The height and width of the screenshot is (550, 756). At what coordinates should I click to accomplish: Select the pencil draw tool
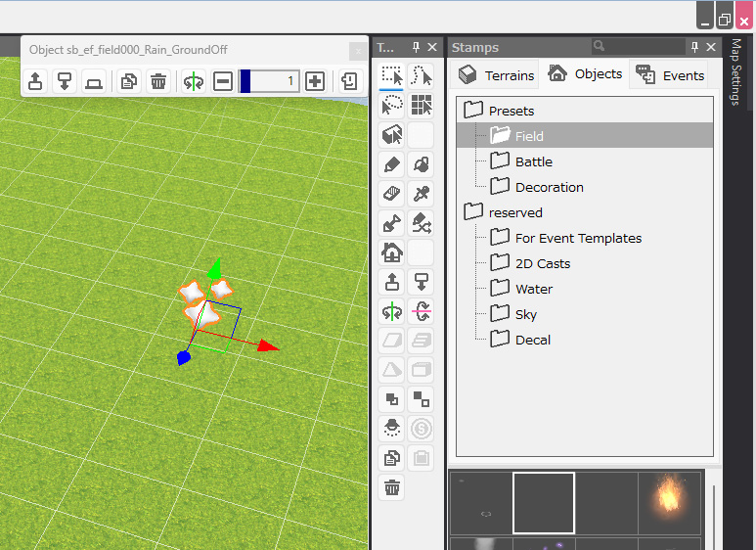click(x=391, y=164)
